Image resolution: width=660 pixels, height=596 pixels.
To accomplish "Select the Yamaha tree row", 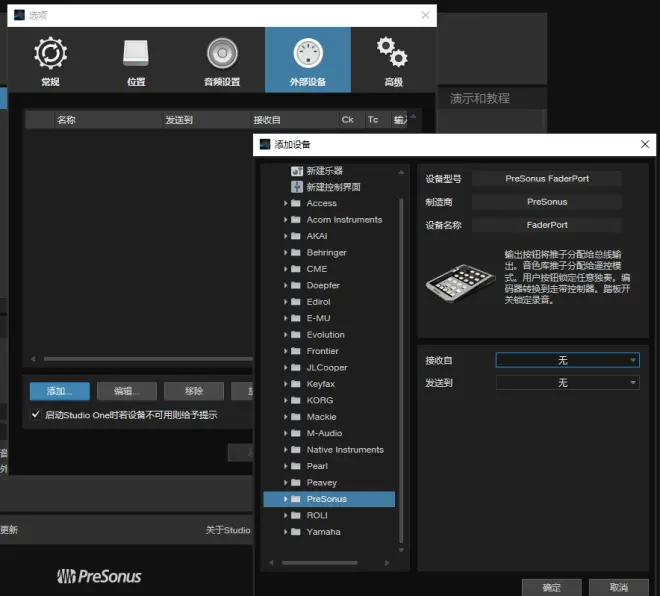I will (329, 532).
